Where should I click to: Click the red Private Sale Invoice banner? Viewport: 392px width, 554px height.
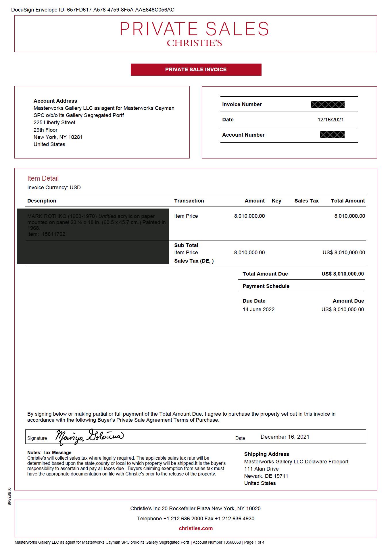point(196,70)
